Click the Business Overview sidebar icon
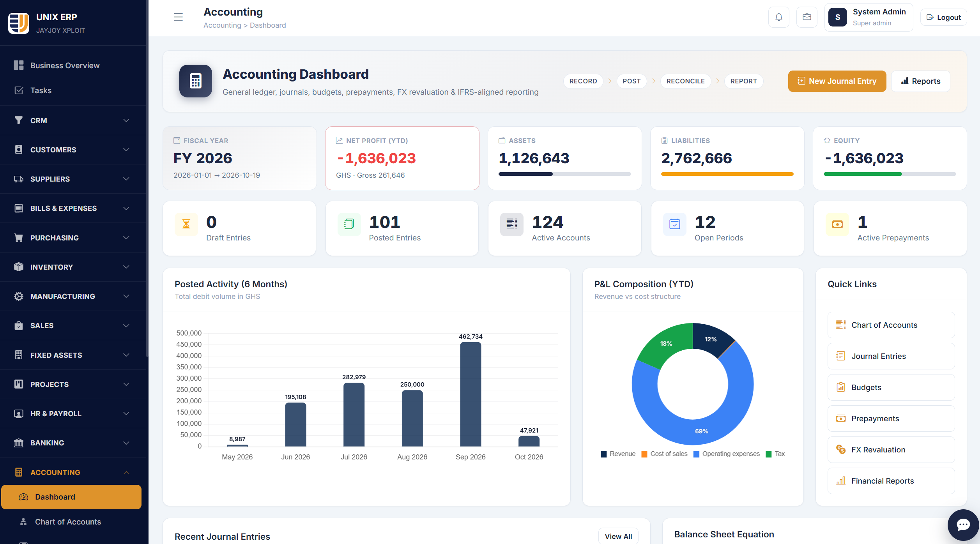Screen dimensions: 980x544 click(19, 65)
